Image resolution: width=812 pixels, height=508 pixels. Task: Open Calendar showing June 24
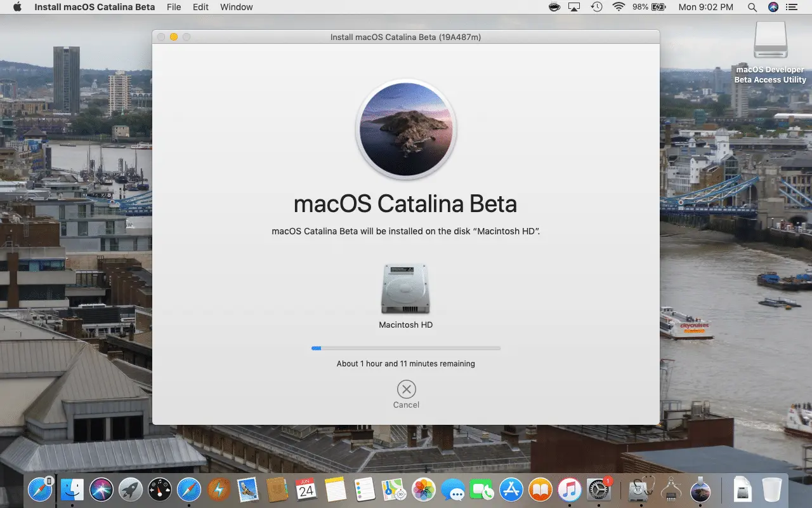pyautogui.click(x=306, y=489)
